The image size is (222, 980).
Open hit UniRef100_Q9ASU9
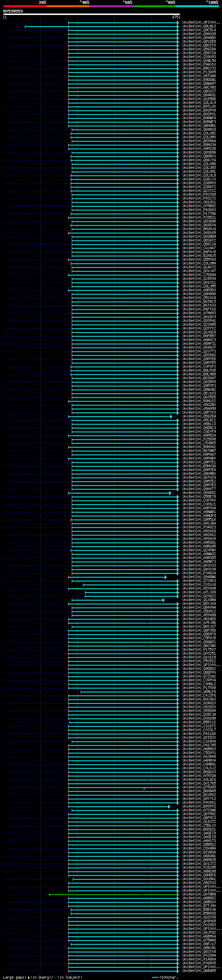click(199, 34)
